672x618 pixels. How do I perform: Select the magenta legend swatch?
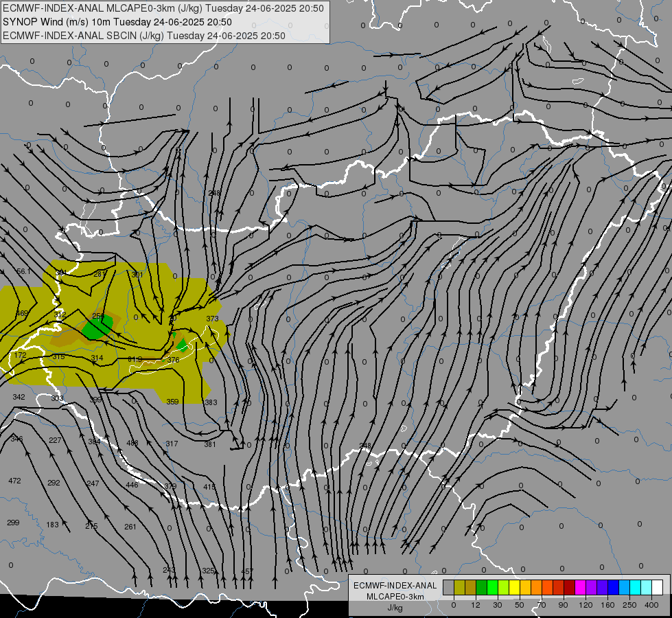580,588
